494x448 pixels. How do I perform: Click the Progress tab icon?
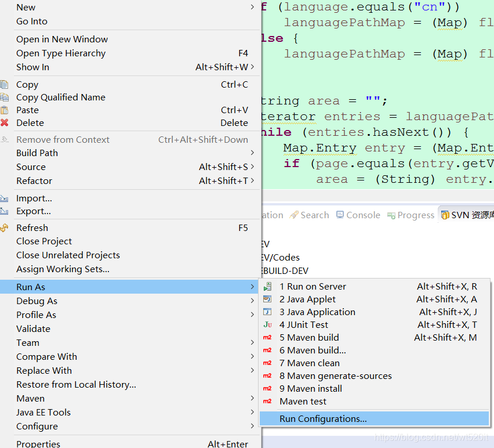point(391,216)
